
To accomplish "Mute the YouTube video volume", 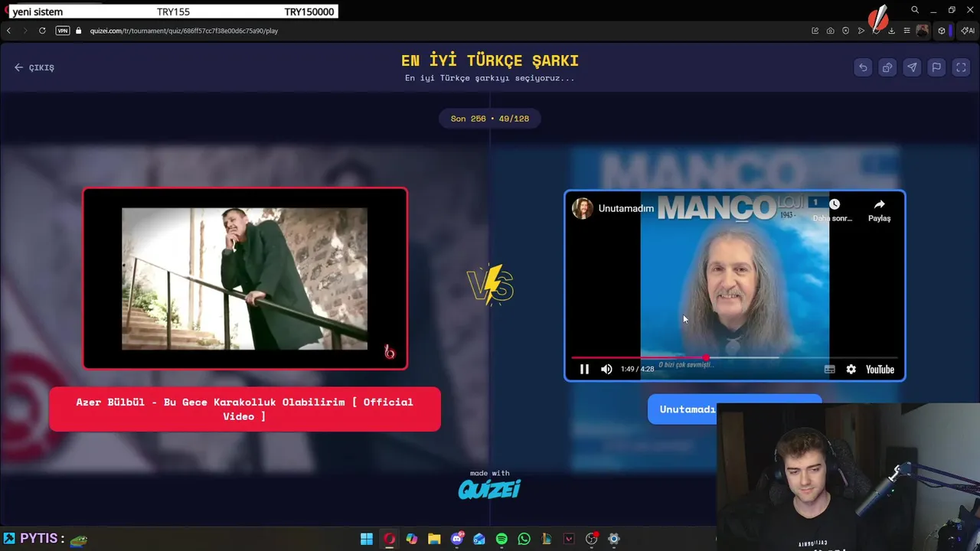I will 606,369.
